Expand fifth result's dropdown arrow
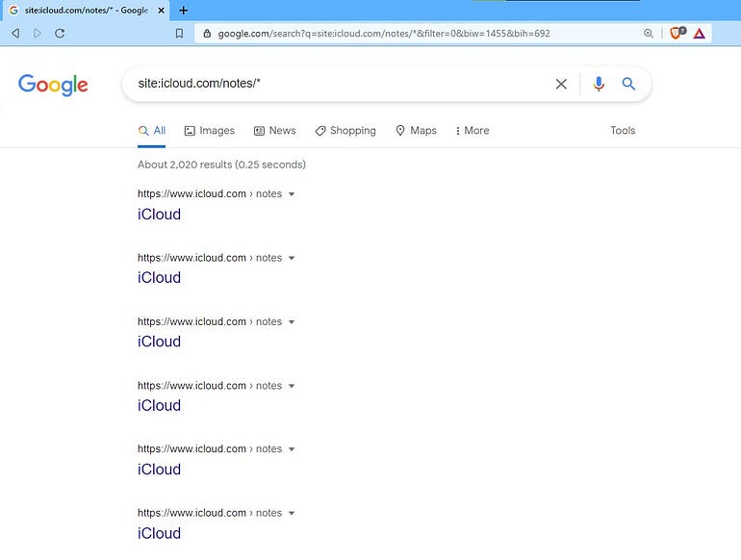The image size is (741, 560). pos(292,449)
